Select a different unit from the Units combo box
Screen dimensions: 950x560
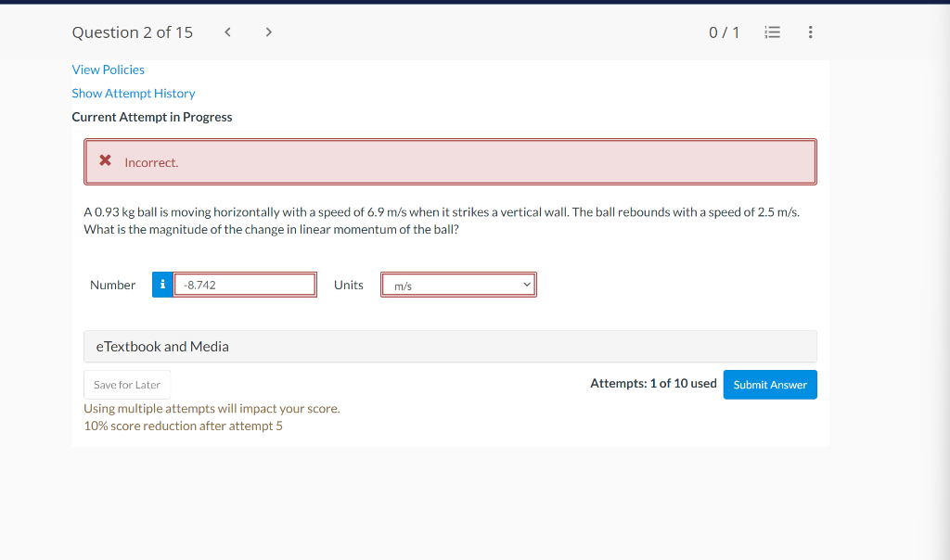coord(458,285)
